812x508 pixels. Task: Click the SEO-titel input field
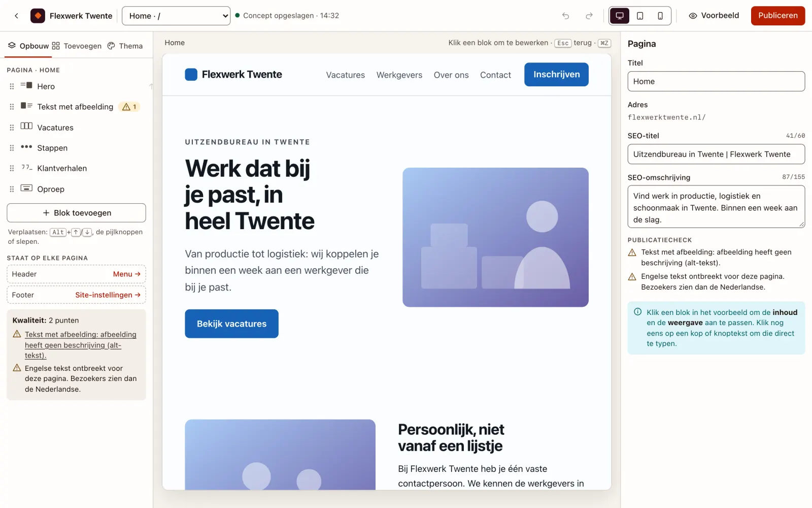716,154
